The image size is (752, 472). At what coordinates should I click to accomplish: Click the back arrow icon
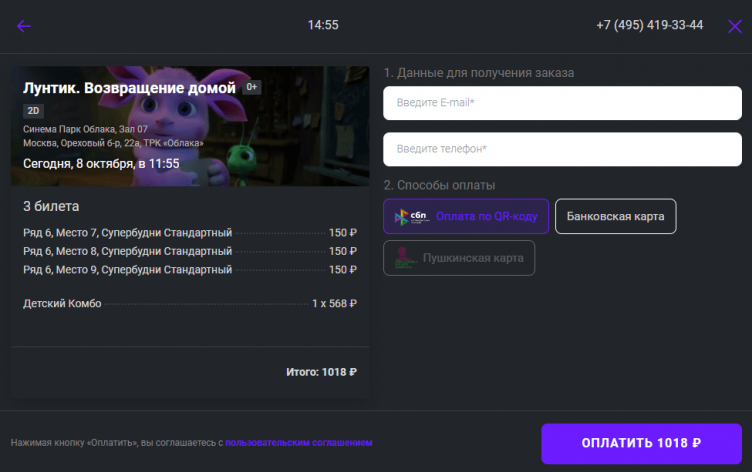pos(24,26)
